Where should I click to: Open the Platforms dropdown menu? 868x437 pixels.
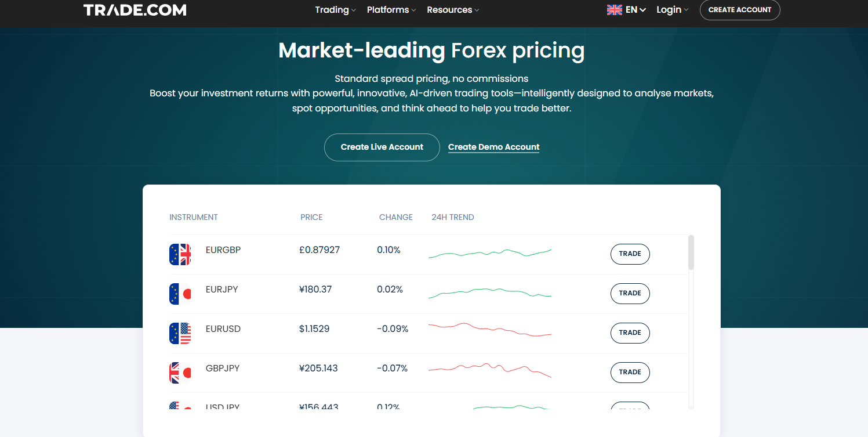[x=391, y=10]
